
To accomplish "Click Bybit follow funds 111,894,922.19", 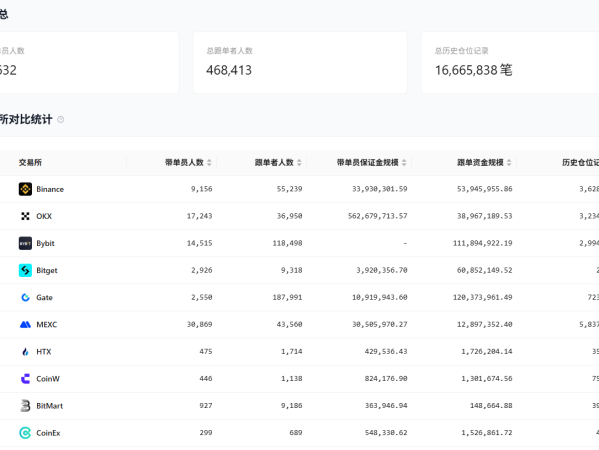I will tap(482, 243).
